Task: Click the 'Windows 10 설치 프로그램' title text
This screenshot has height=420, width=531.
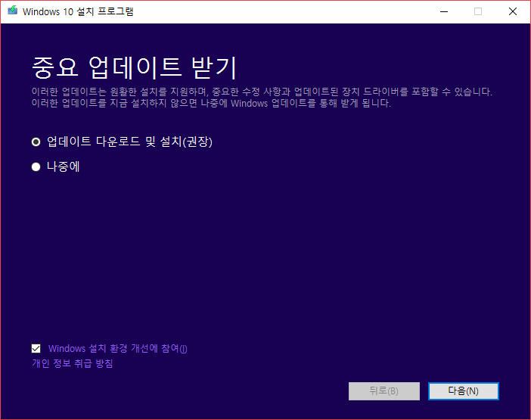Action: coord(78,11)
